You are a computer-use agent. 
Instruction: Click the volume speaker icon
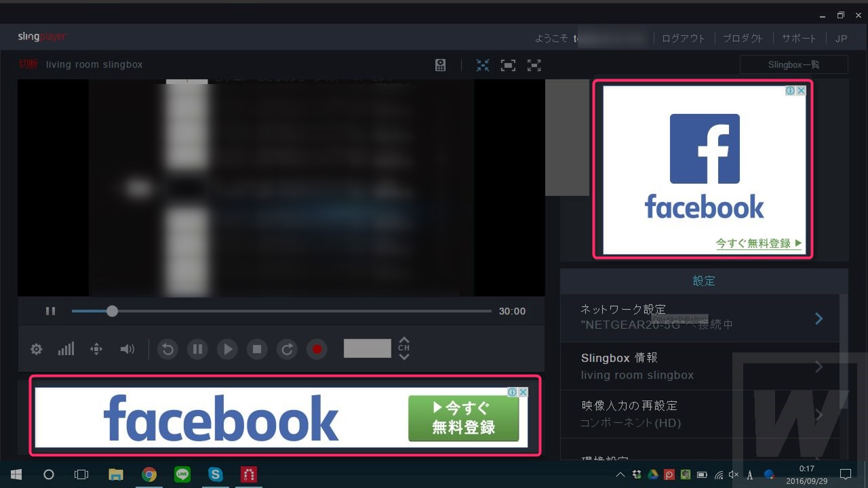pos(127,349)
